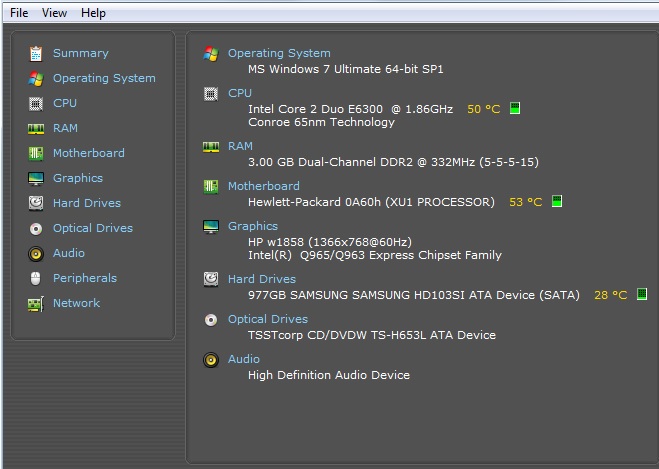Click the Network card icon in sidebar
The image size is (659, 469).
click(x=36, y=304)
